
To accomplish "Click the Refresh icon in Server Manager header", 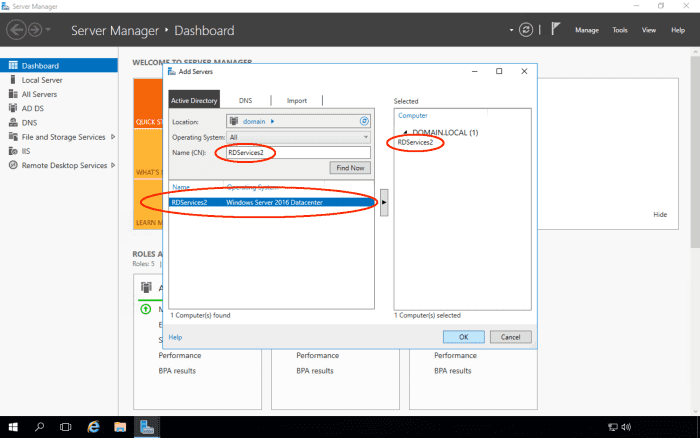I will point(526,30).
